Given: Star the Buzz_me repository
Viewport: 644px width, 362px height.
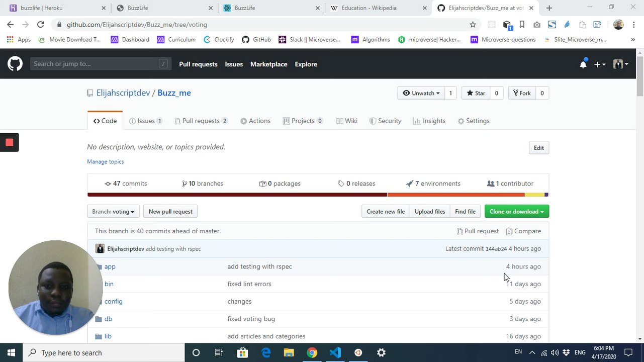Looking at the screenshot, I should coord(476,93).
